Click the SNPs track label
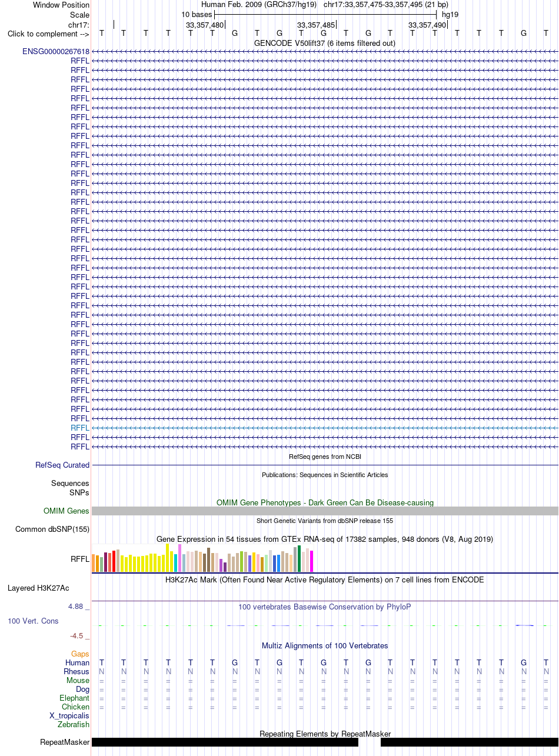The height and width of the screenshot is (756, 559). [x=79, y=492]
